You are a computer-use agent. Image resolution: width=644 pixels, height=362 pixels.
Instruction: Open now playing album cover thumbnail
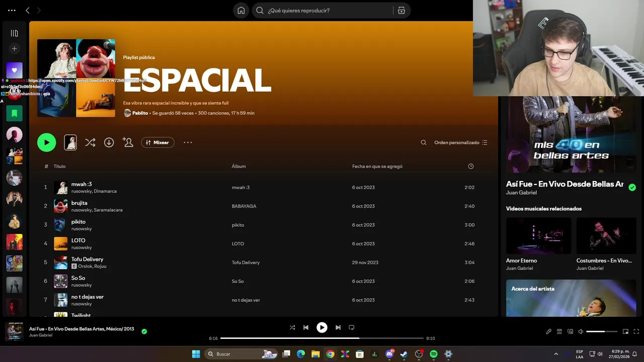[x=14, y=331]
